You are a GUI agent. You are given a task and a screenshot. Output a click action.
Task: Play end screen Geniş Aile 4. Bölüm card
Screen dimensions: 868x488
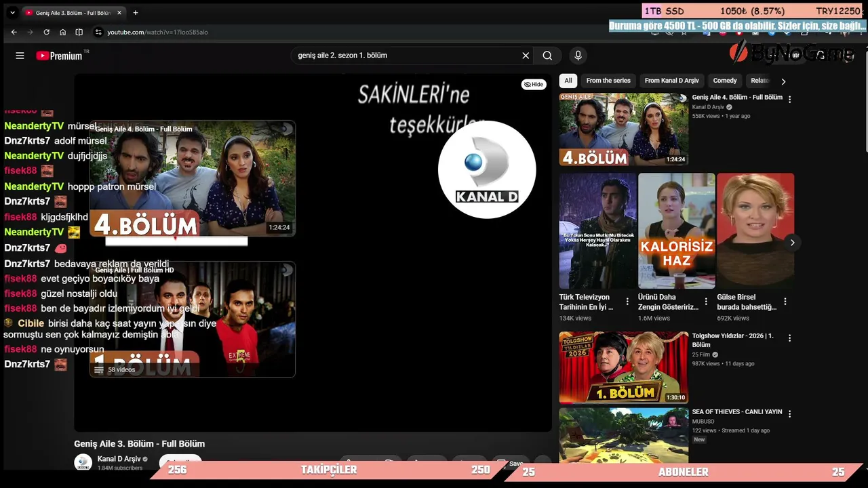point(193,178)
